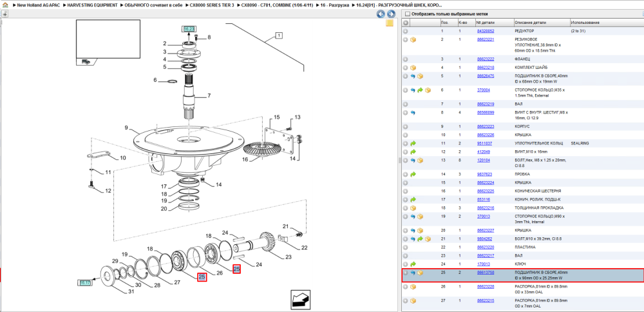Click green arrow for КЛЮЧ row
The width and height of the screenshot is (644, 312).
click(x=413, y=264)
